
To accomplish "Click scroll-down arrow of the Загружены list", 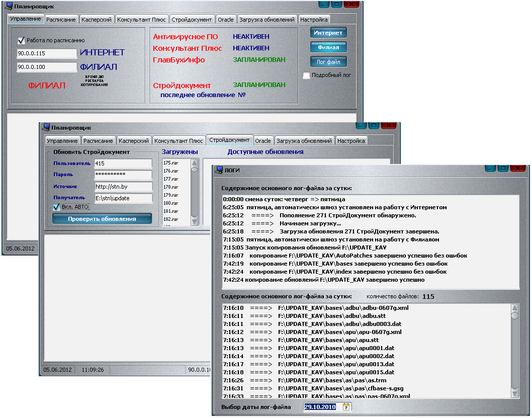I will [195, 221].
